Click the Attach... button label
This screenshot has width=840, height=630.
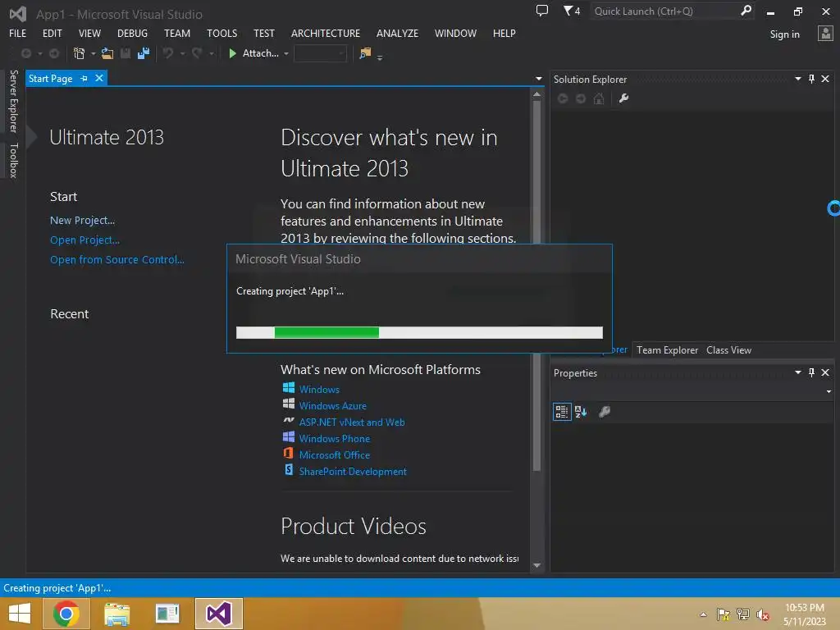pyautogui.click(x=260, y=53)
